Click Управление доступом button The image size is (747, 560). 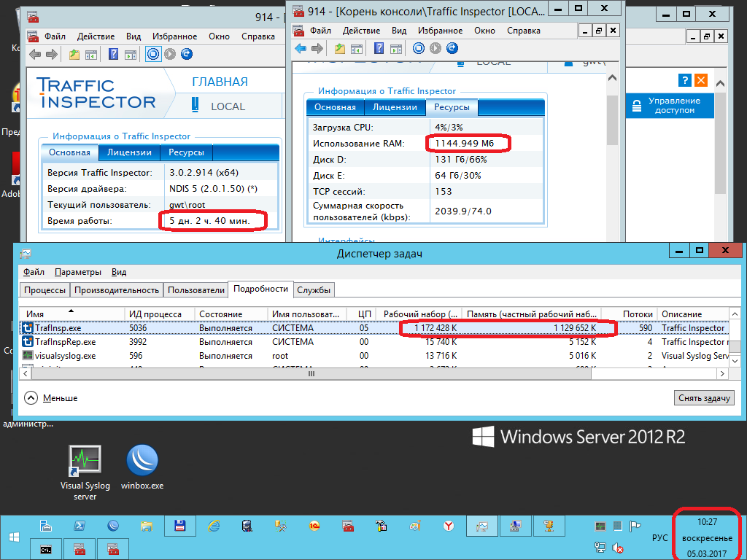coord(670,105)
